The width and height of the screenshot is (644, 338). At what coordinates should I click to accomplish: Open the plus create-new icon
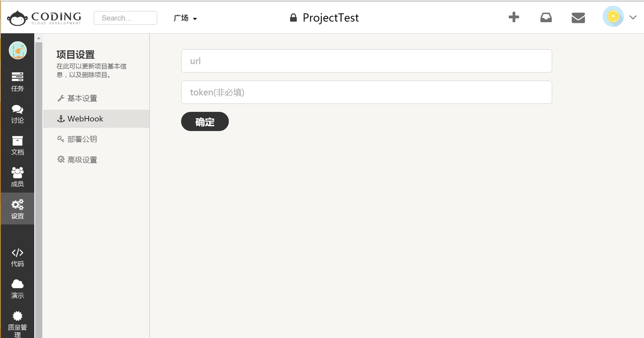tap(514, 17)
